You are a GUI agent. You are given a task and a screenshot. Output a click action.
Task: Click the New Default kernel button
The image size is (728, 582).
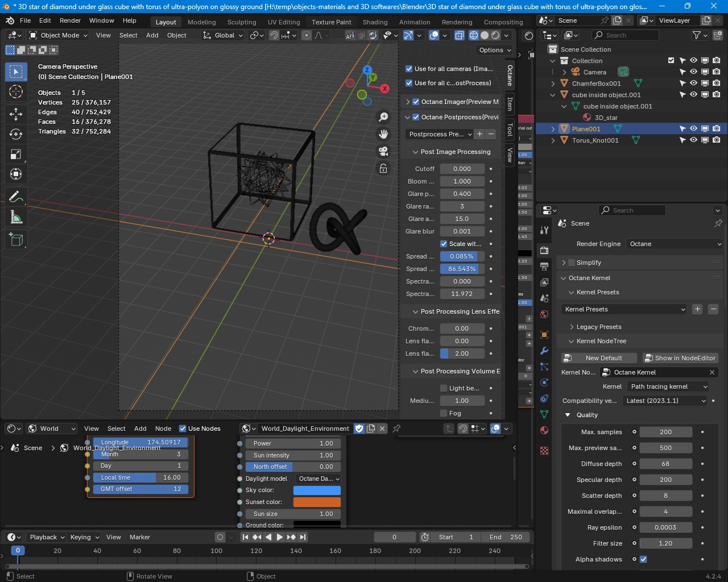600,358
